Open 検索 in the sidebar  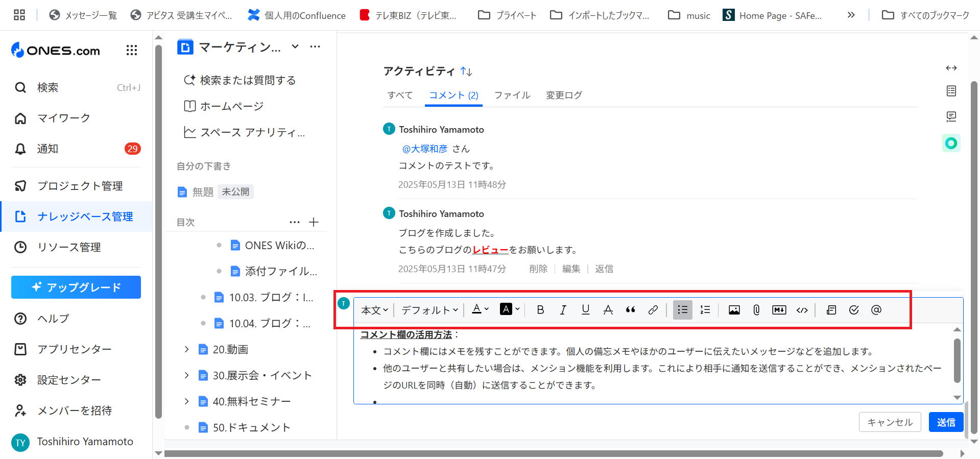(77, 87)
